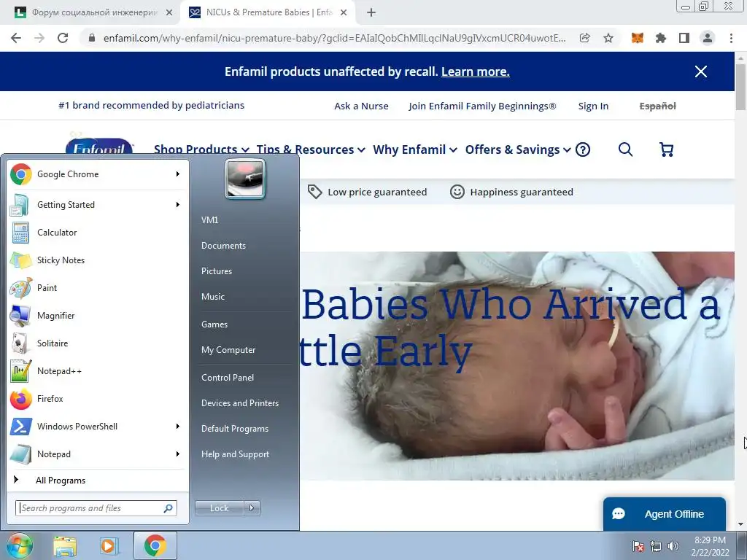
Task: Open the Extensions puzzle icon
Action: click(661, 38)
